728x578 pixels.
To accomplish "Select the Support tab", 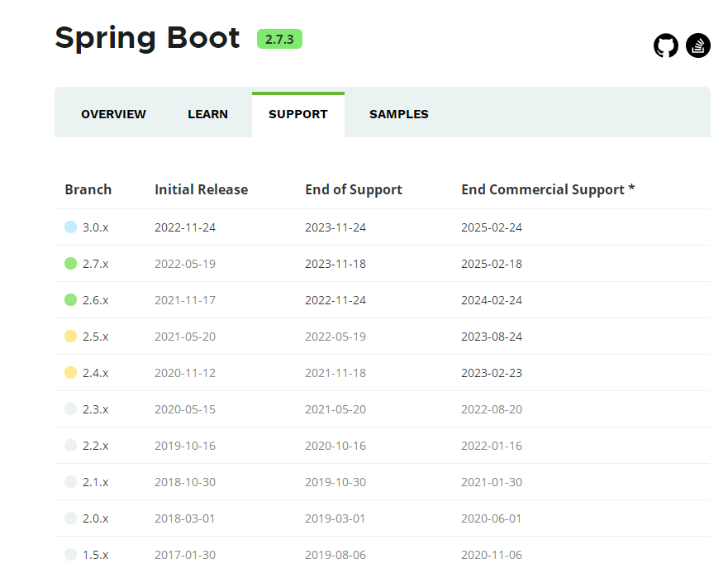I will (x=298, y=114).
